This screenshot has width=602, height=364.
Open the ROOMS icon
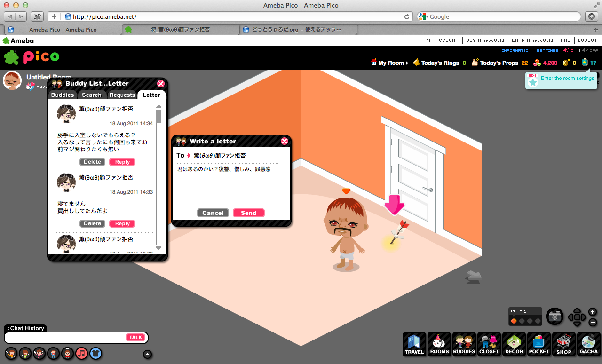(439, 344)
